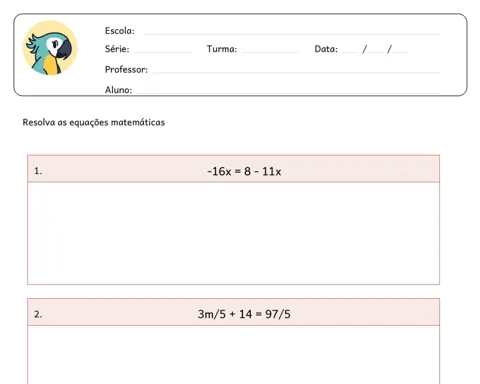Click the instruction 'Resolva as equações matemáticas'
The image size is (480, 384).
(94, 123)
